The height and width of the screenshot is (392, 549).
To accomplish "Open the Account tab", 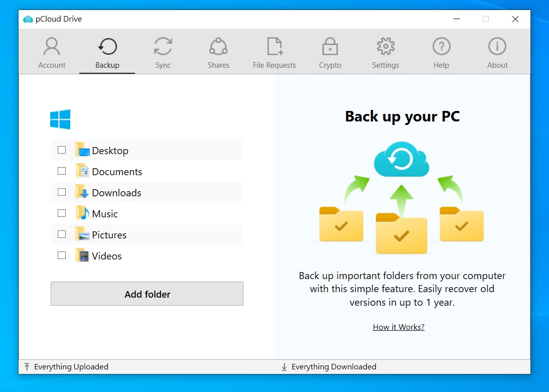I will (x=52, y=53).
